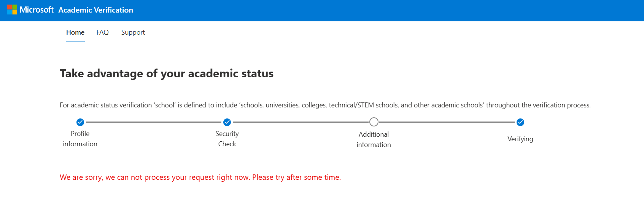Click the academic status verification description paragraph

(x=325, y=105)
